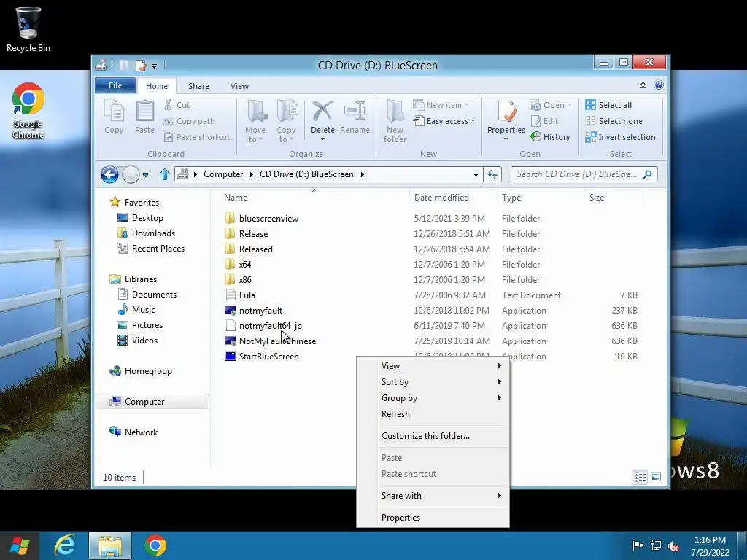
Task: Click the Copy icon in Clipboard group
Action: (114, 112)
